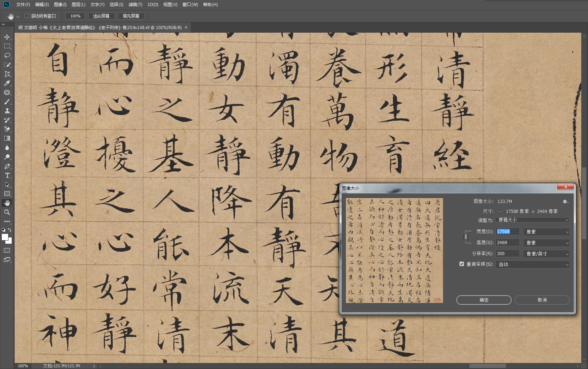This screenshot has width=588, height=369.
Task: Select the Background Eraser tool
Action: [x=7, y=129]
